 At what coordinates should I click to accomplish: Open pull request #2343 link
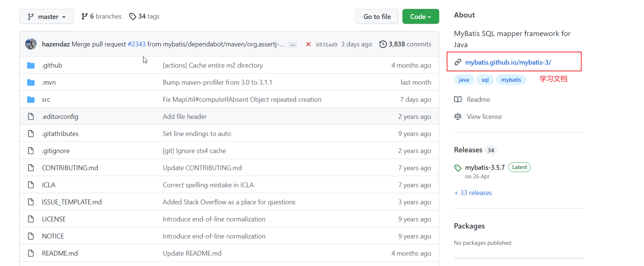coord(137,44)
